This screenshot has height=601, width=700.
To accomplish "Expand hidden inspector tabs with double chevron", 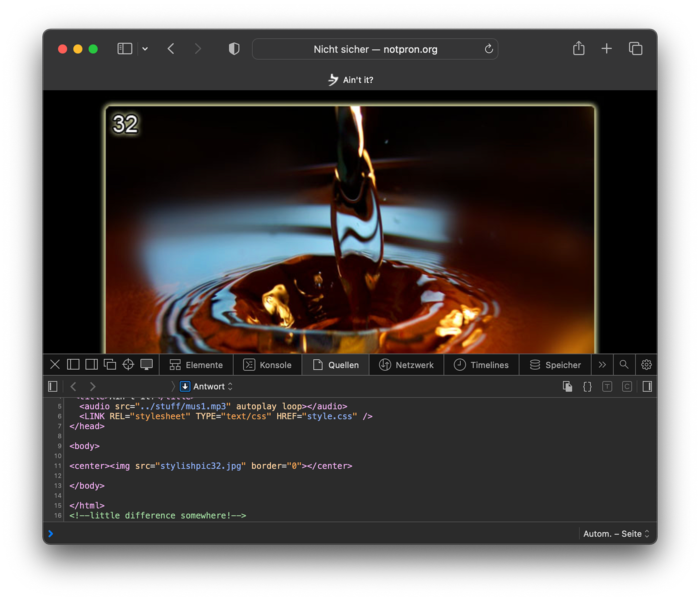I will click(602, 364).
